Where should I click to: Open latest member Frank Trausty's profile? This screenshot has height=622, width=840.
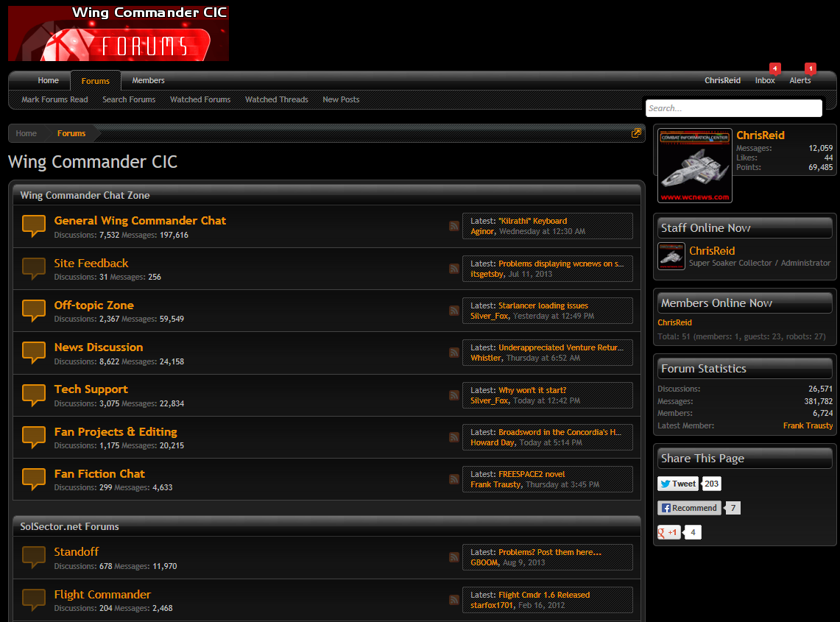tap(808, 425)
